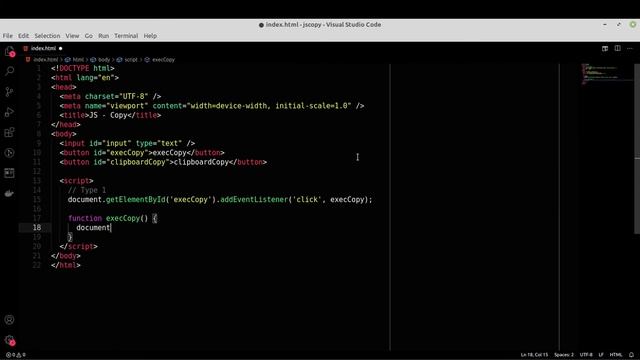Click the minimap code preview

click(606, 74)
